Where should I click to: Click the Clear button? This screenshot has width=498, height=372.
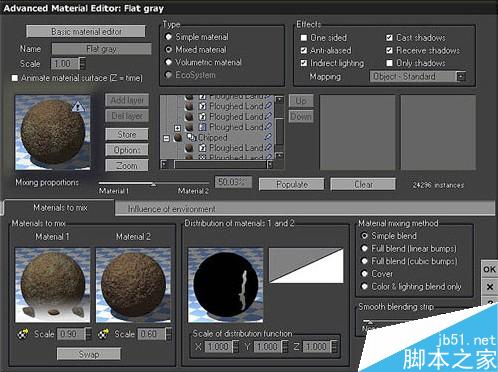pyautogui.click(x=363, y=184)
